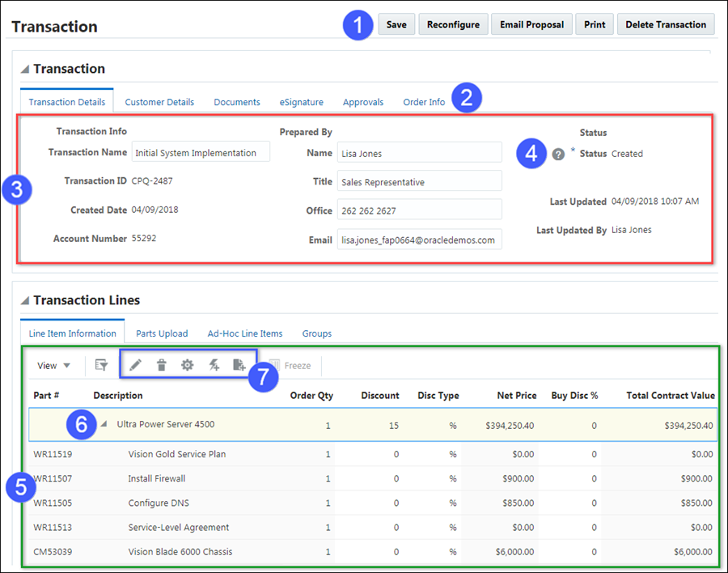Click the quick add lightning icon
The height and width of the screenshot is (573, 728).
[x=214, y=365]
